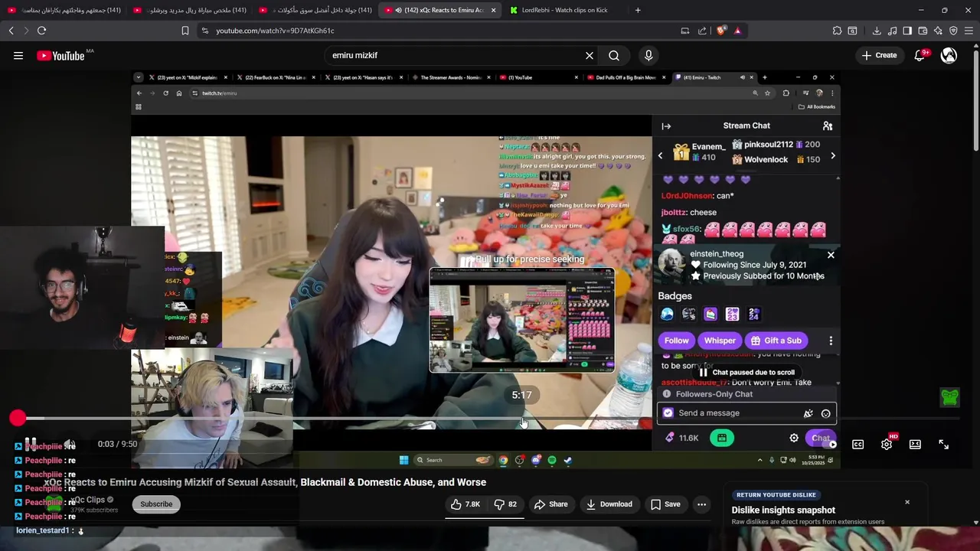Close the Dislike insights snapshot card
Screen dimensions: 980x551
point(907,502)
